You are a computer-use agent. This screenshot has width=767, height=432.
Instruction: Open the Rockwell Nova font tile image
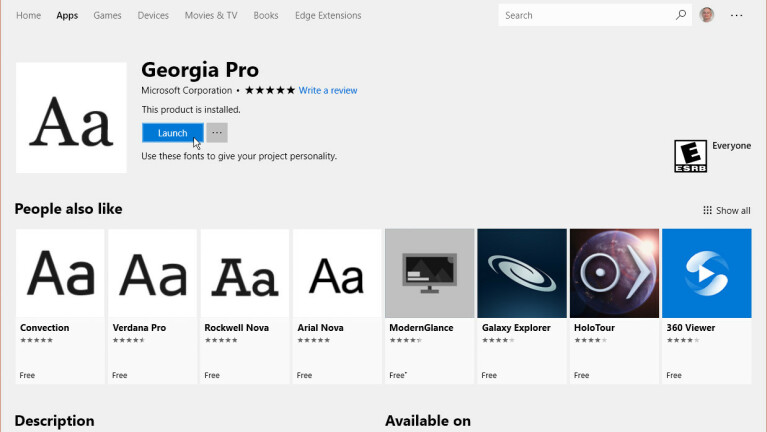(x=245, y=273)
